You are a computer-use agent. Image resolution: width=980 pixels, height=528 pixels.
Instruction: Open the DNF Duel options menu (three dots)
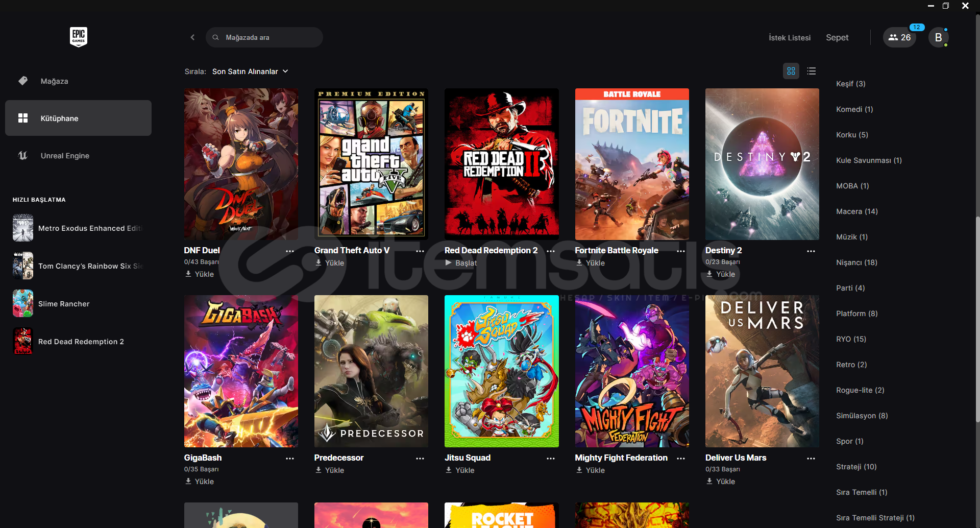point(290,251)
